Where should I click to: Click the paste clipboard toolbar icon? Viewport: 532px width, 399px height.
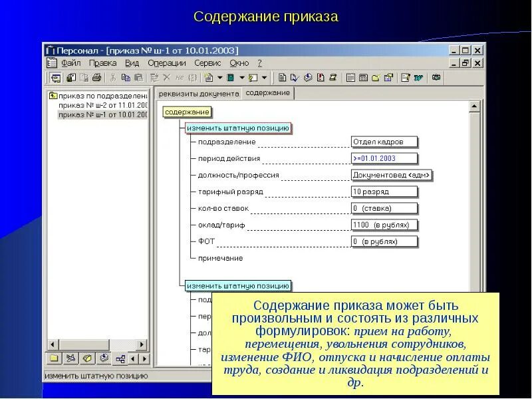coord(138,78)
